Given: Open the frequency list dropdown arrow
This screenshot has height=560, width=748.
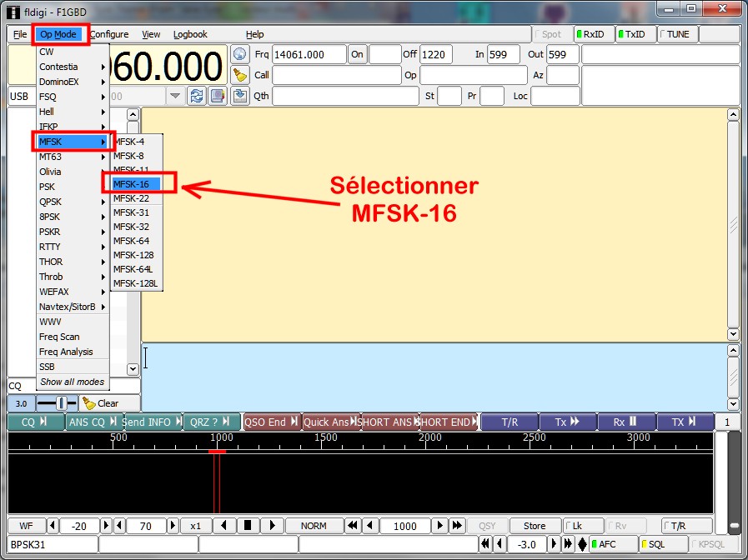Looking at the screenshot, I should tap(175, 96).
